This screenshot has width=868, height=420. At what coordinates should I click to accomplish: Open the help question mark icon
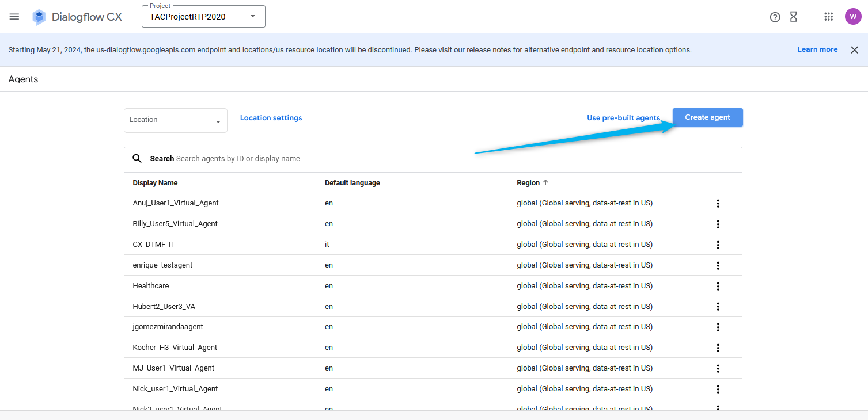775,17
